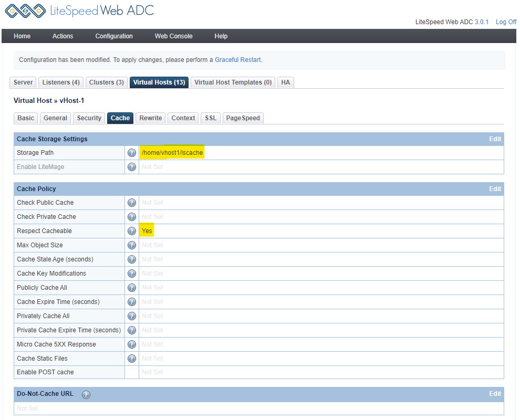Open help for Check Public Cache

click(x=132, y=203)
